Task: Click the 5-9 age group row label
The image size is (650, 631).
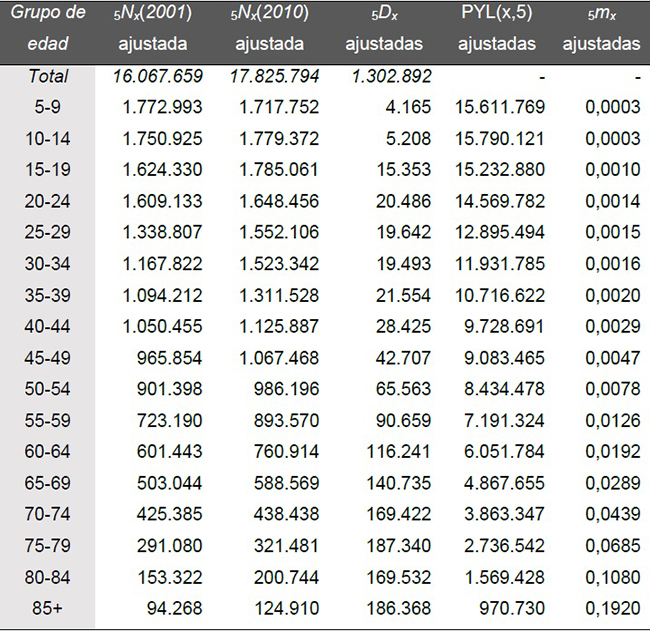Action: point(47,107)
